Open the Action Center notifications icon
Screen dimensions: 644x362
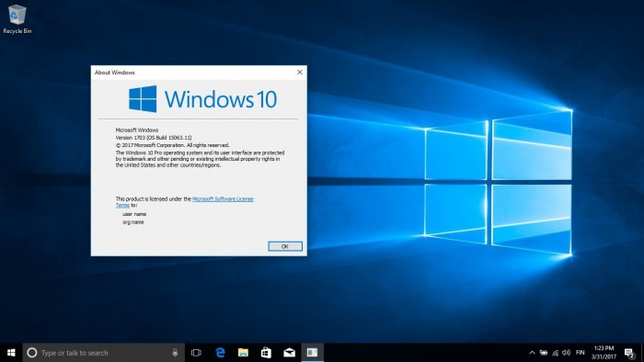tap(629, 353)
